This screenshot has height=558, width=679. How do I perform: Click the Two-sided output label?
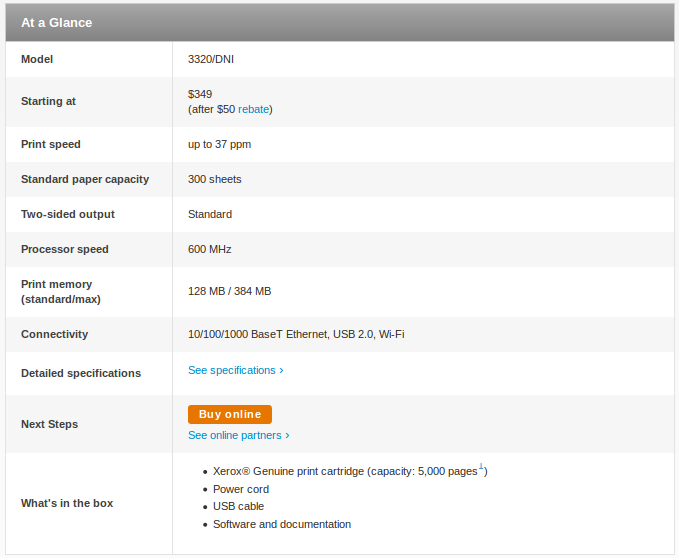[x=68, y=214]
